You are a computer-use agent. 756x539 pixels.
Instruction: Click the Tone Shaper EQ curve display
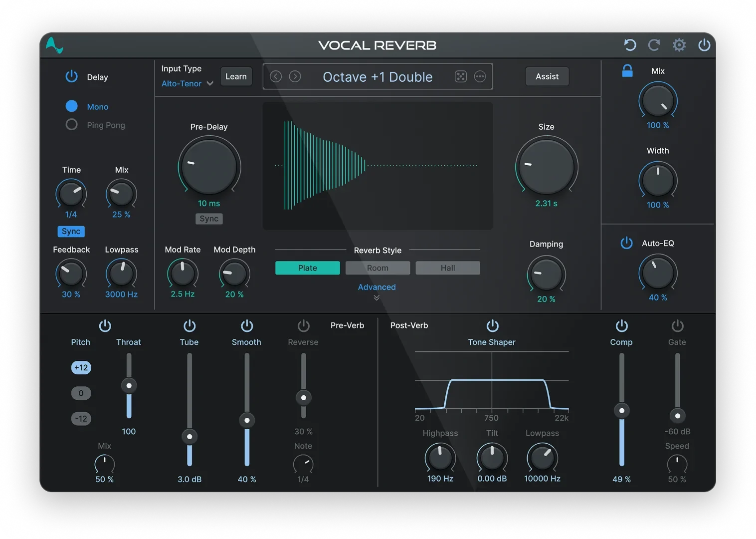(492, 382)
